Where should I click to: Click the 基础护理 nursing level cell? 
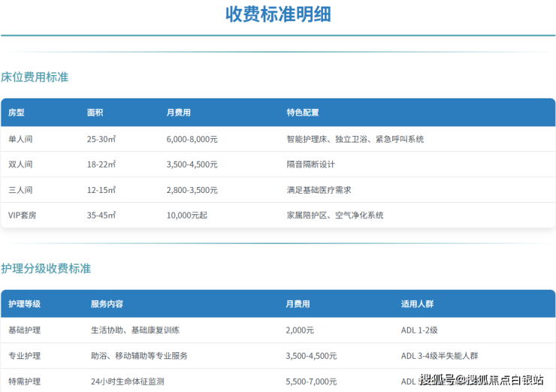(x=24, y=330)
